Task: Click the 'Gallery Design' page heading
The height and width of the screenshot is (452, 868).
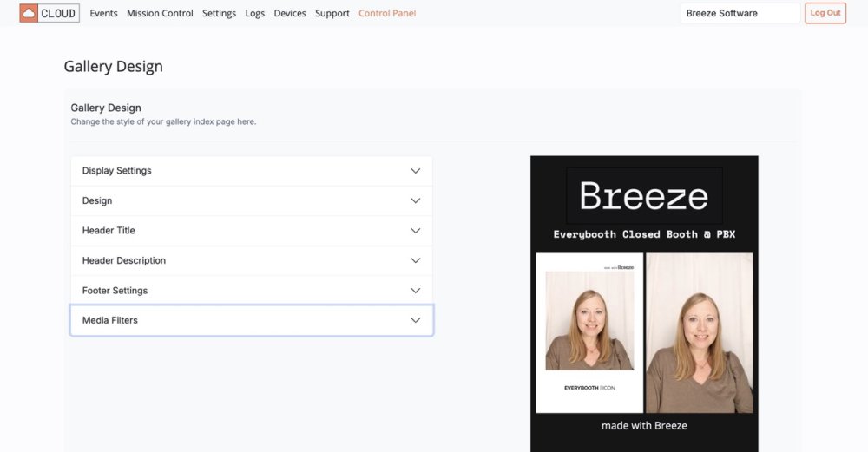Action: (x=114, y=67)
